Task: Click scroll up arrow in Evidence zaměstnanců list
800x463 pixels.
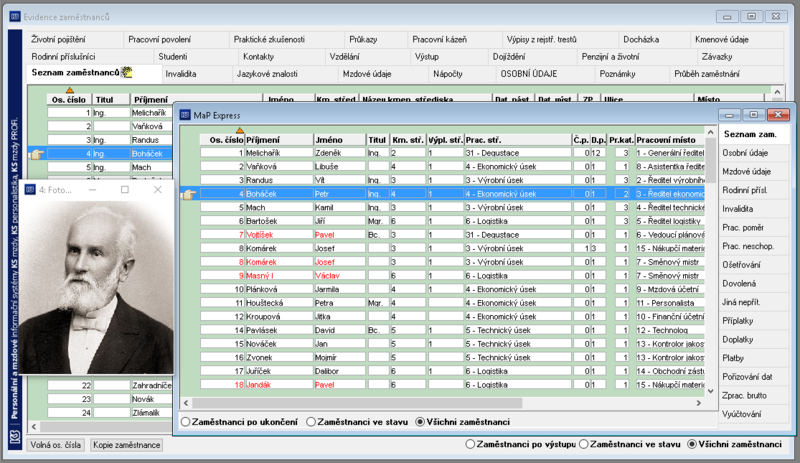Action: click(777, 92)
